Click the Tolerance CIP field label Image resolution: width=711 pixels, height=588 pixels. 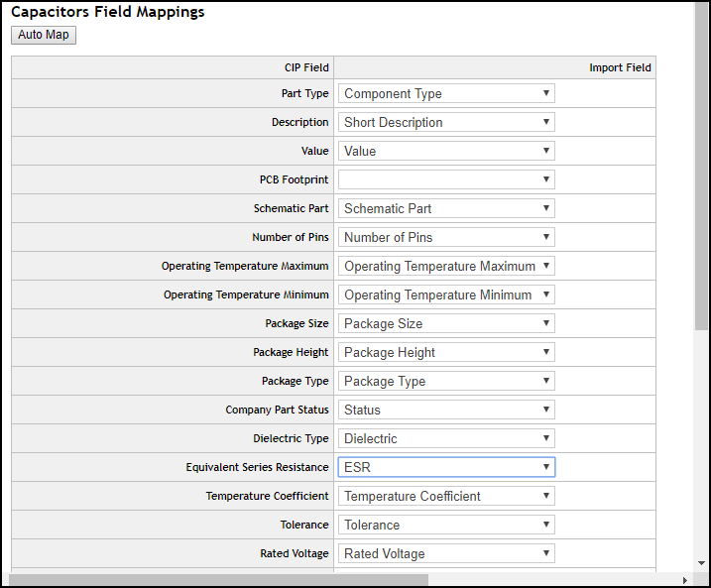point(304,525)
